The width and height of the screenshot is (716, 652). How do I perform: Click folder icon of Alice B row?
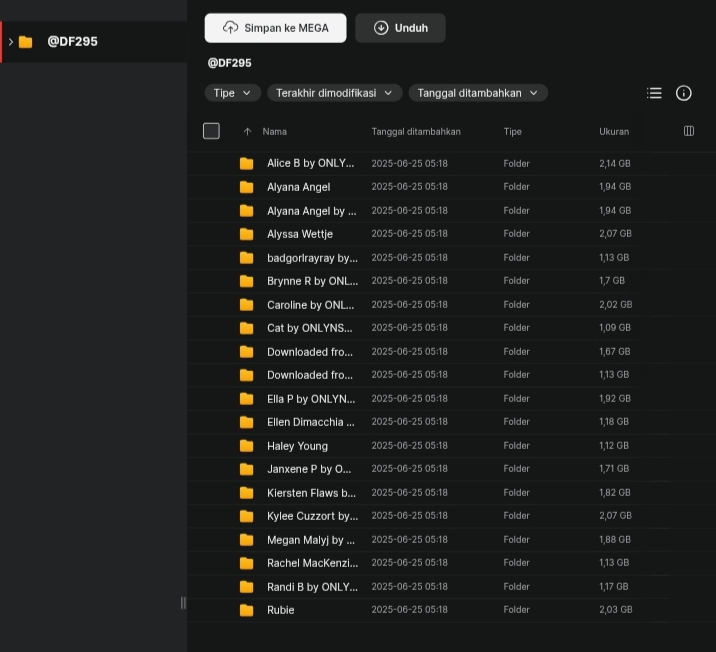(x=247, y=163)
